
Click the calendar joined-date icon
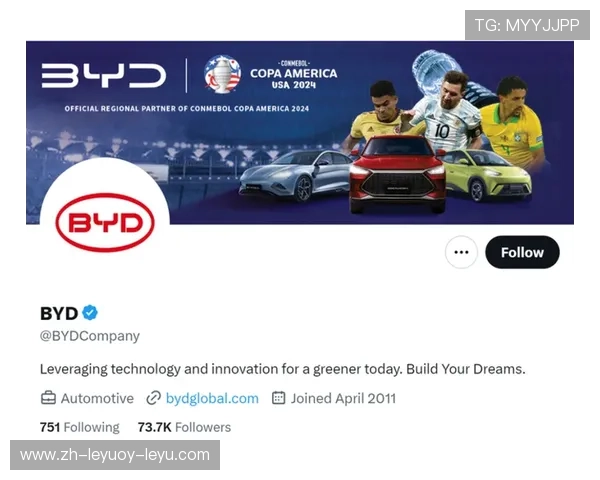[x=279, y=398]
